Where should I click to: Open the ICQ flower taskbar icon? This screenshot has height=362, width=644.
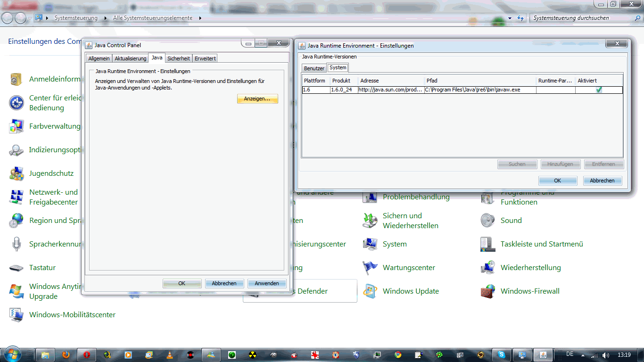(439, 354)
